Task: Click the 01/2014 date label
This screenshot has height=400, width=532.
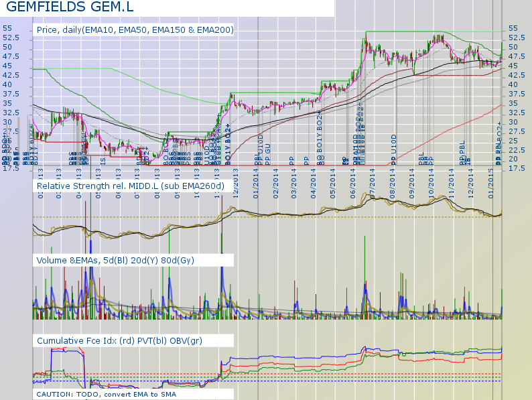Action: click(255, 184)
